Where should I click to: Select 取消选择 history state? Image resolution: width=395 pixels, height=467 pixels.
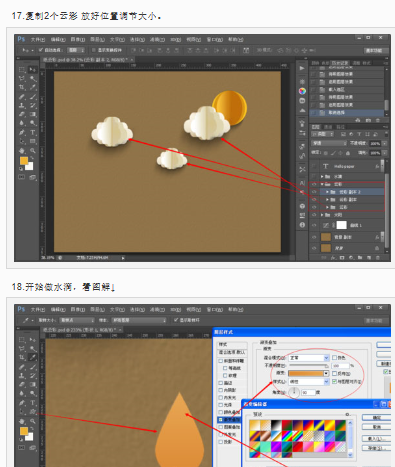point(347,113)
